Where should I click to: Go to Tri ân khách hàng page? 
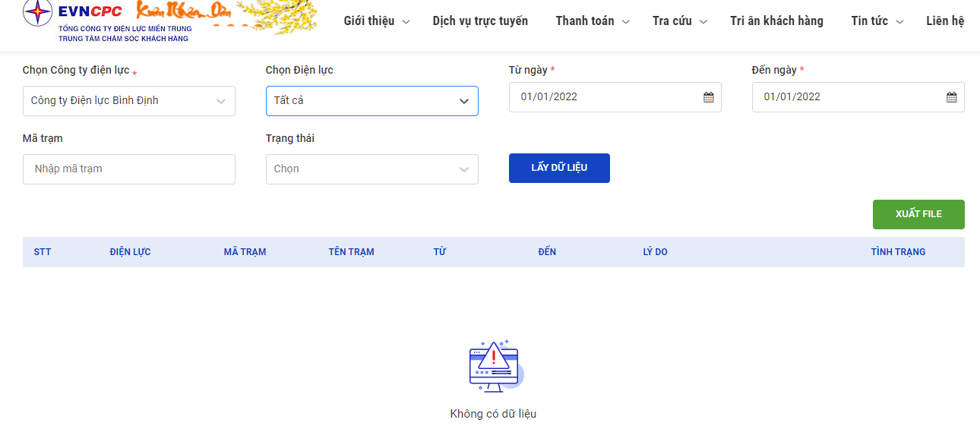click(776, 21)
